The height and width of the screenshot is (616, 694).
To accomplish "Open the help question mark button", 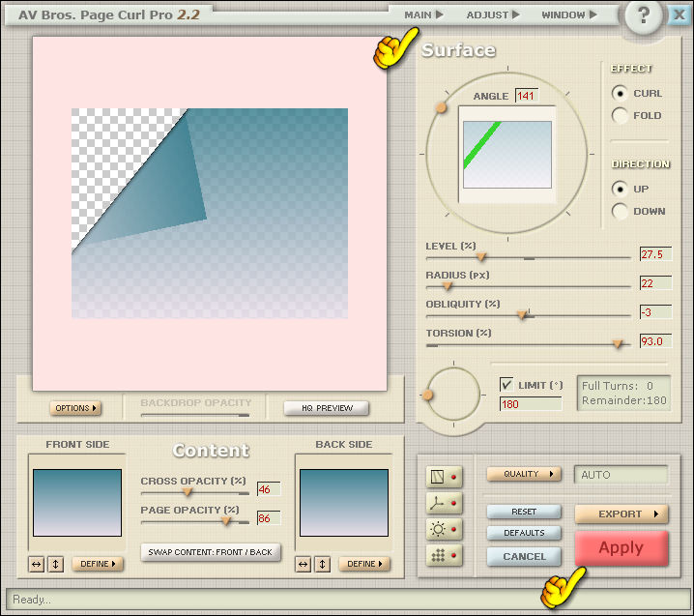I will 644,16.
